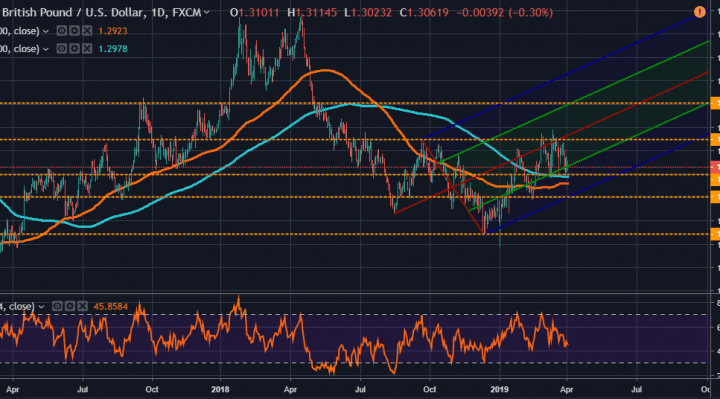
Task: Select the cyan moving average line on chart
Action: [349, 105]
